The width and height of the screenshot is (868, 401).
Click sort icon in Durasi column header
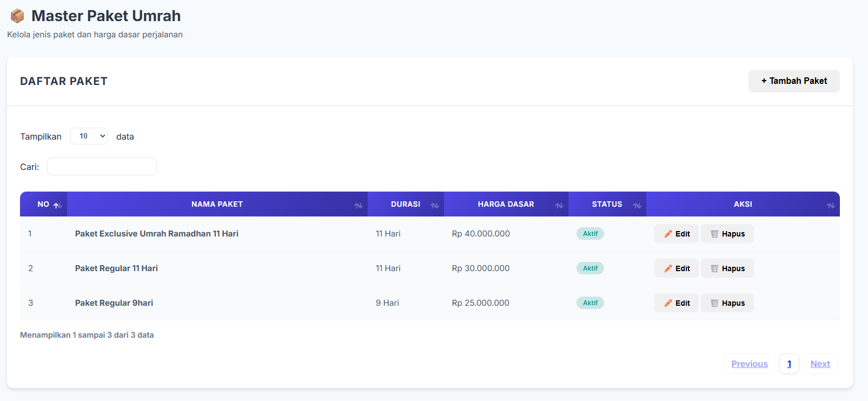tap(434, 205)
